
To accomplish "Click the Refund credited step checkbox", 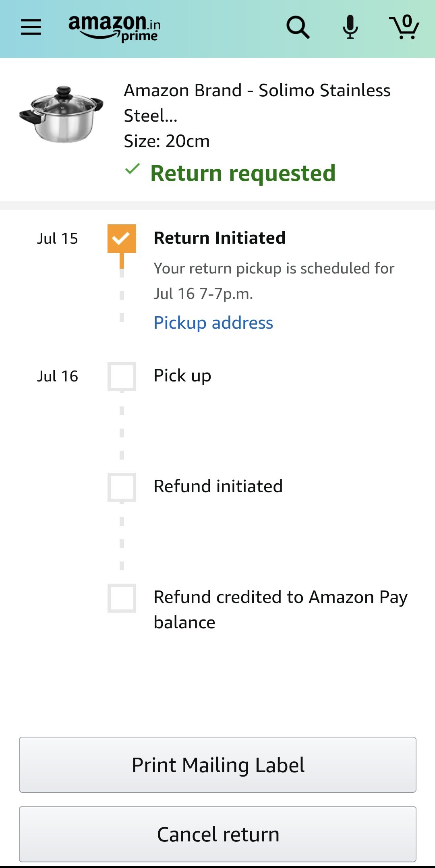I will [x=122, y=598].
